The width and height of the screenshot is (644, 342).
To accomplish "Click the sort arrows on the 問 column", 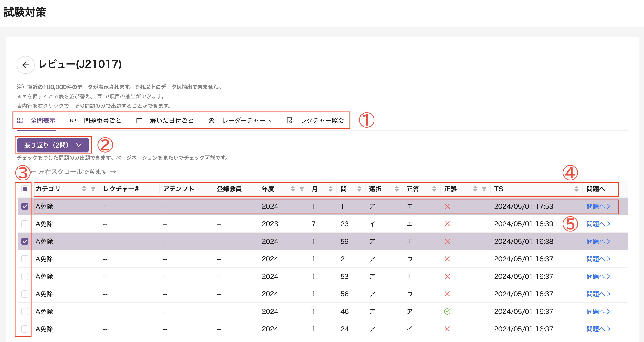I will pos(359,189).
